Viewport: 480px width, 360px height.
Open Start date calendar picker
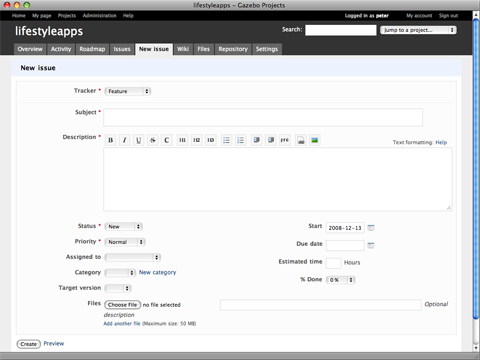point(371,228)
